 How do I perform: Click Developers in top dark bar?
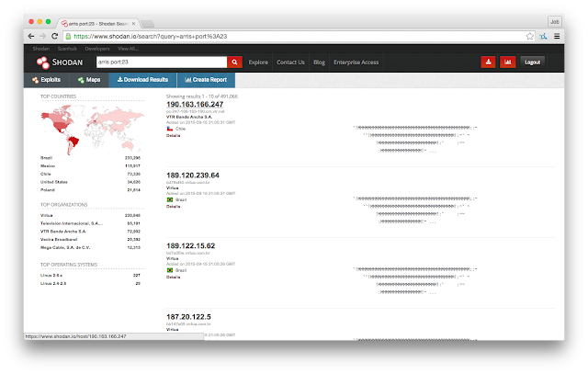tap(97, 49)
